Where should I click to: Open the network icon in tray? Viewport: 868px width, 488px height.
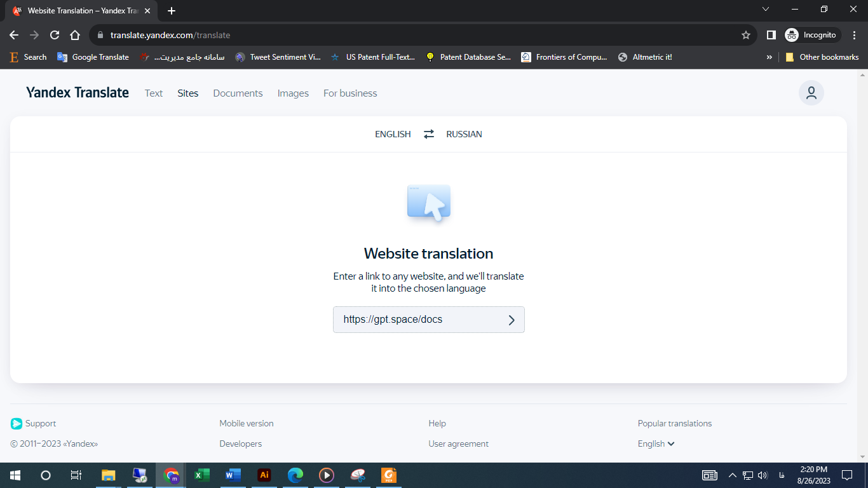pyautogui.click(x=747, y=475)
